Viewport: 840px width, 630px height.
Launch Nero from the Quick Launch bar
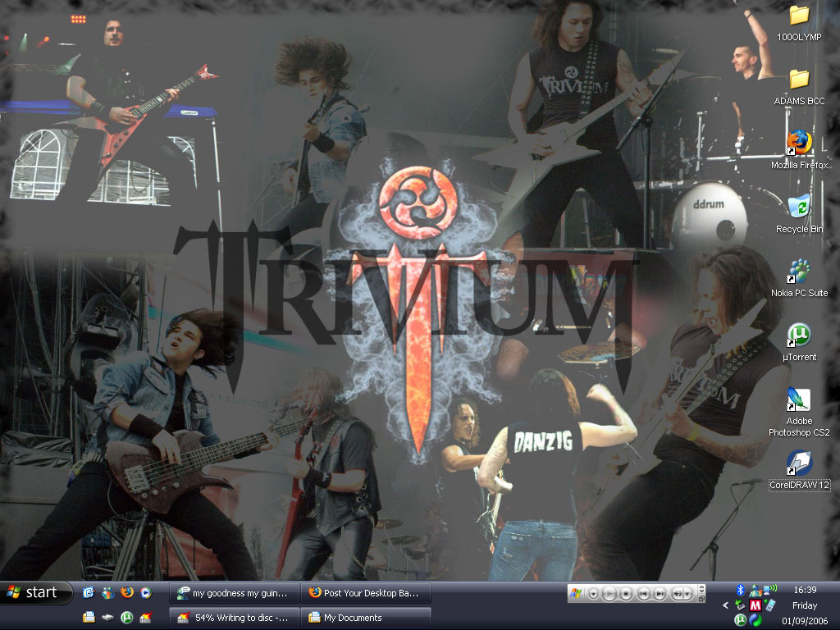(x=146, y=618)
